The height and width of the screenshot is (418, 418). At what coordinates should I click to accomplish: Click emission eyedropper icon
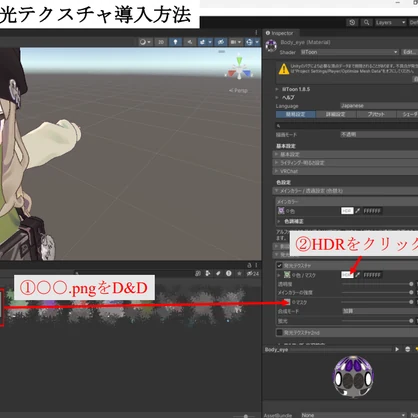tap(358, 275)
